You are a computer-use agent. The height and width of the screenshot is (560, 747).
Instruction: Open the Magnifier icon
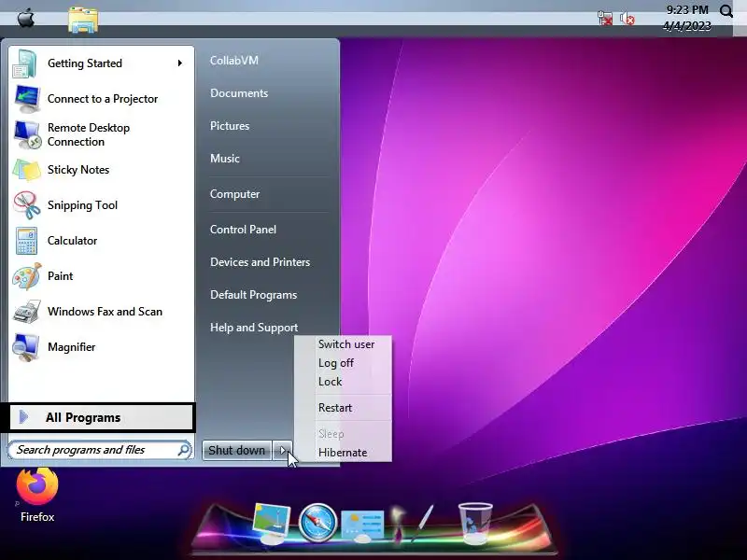pos(26,347)
